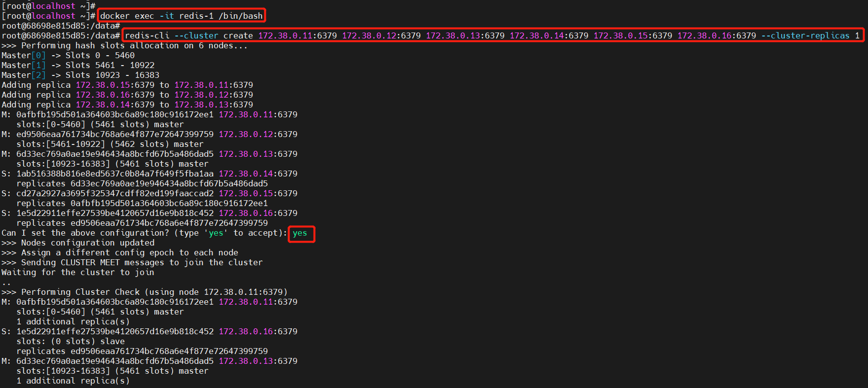
Task: Click the 'docker exec -it redis-1 /bin/bash' command
Action: (x=181, y=16)
